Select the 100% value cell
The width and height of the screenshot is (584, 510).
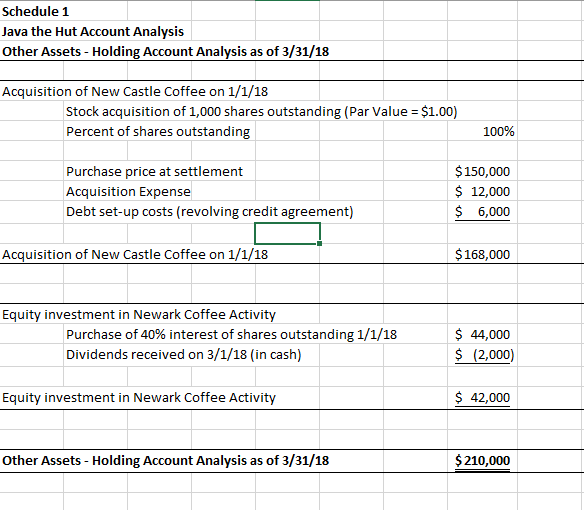(482, 132)
